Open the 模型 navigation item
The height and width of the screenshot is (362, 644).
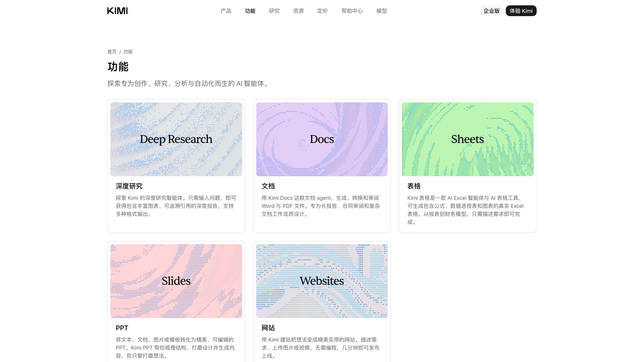point(382,11)
